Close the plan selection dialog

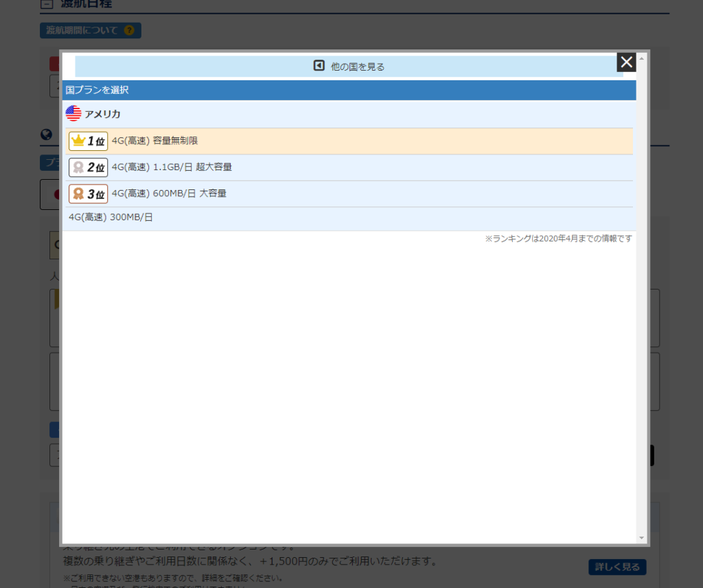tap(626, 62)
